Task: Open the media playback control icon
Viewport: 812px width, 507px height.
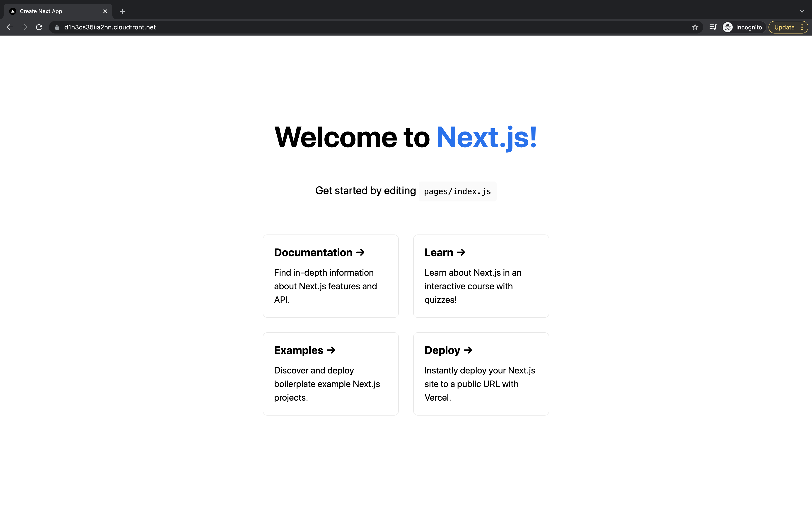Action: pos(713,27)
